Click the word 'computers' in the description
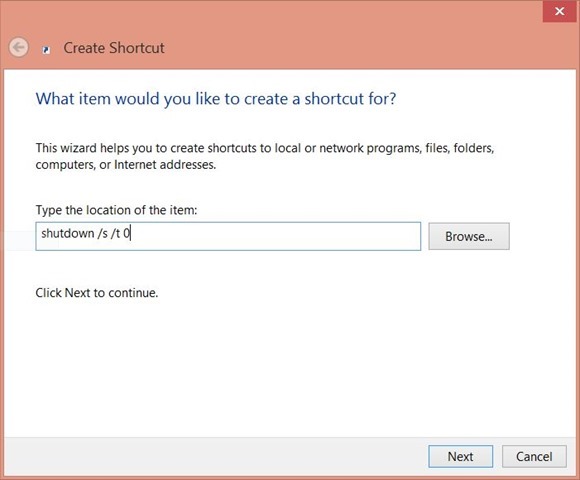Screen dimensions: 580x480 [65, 165]
